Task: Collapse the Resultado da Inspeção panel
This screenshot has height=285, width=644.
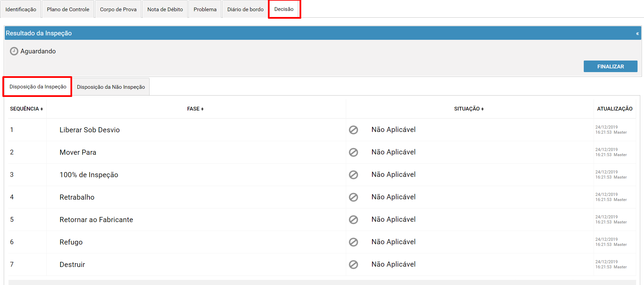Action: coord(637,33)
